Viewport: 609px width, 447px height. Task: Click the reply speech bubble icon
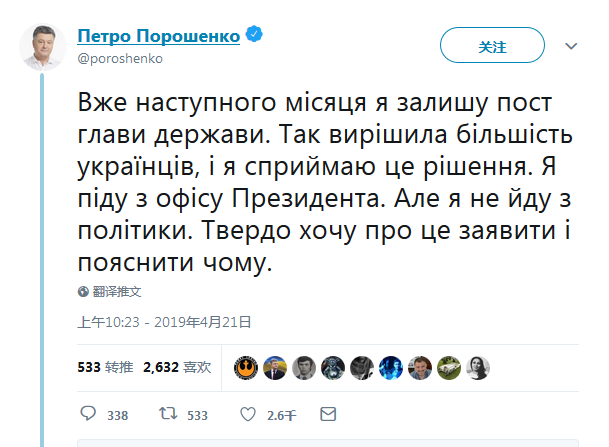pyautogui.click(x=88, y=414)
